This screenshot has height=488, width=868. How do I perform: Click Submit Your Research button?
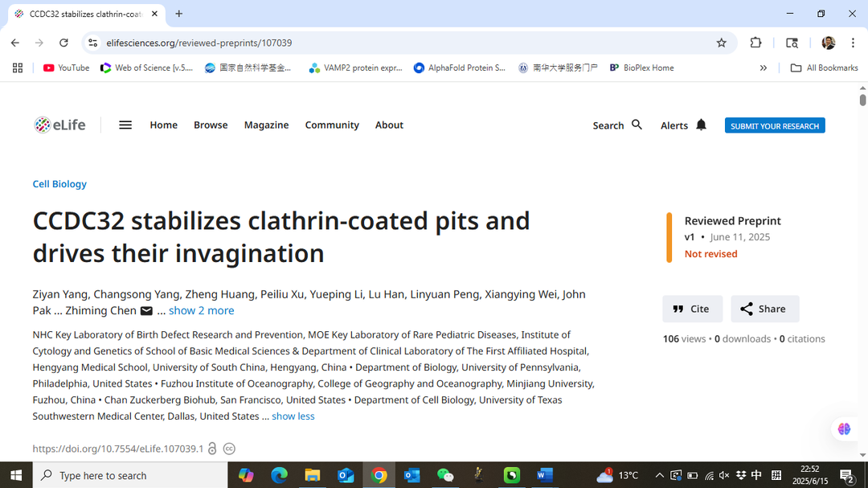coord(775,125)
